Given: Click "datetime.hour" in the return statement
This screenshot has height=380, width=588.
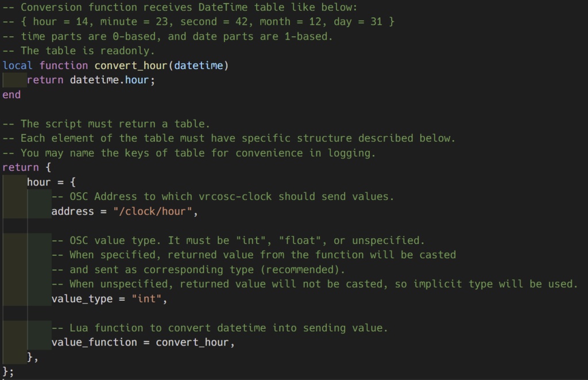Looking at the screenshot, I should pyautogui.click(x=110, y=80).
